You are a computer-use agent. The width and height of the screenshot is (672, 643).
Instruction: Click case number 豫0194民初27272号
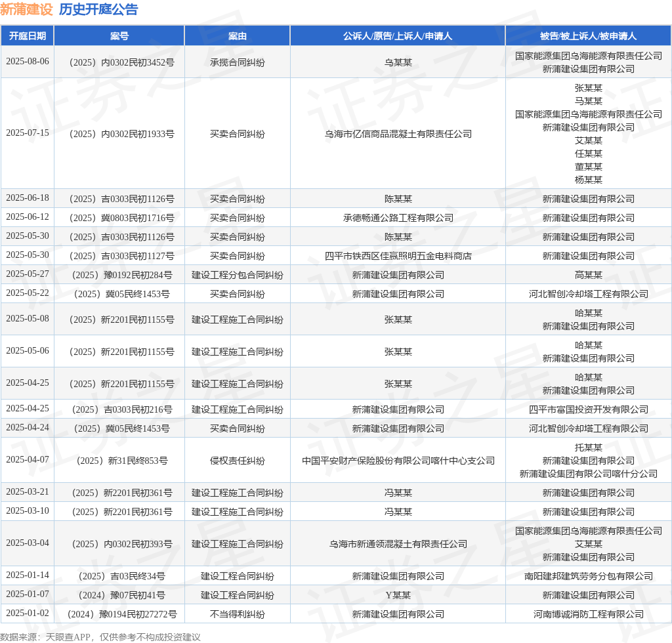click(121, 614)
